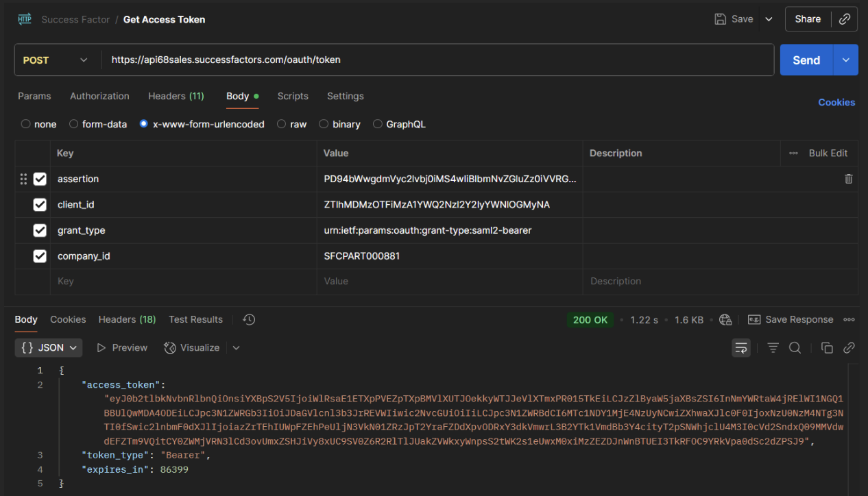Click the filter response icon
The image size is (868, 496).
[x=773, y=348]
